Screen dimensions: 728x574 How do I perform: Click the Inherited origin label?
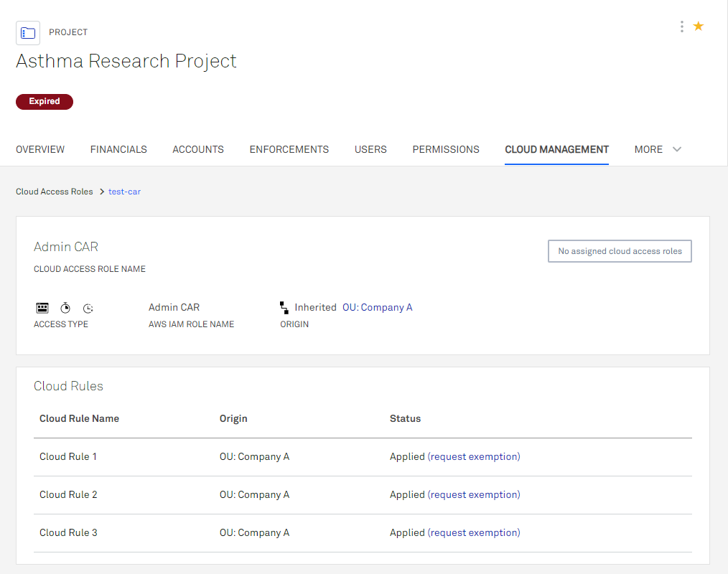(315, 307)
